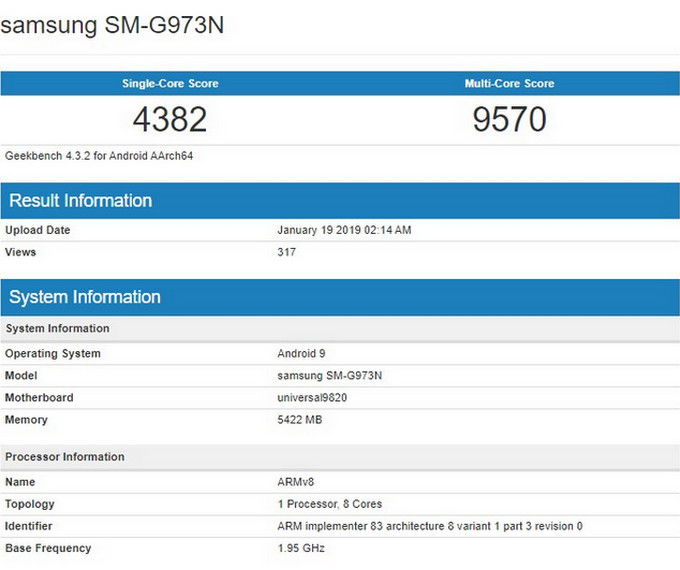This screenshot has width=680, height=570.
Task: Click the Upload Date label
Action: point(37,230)
